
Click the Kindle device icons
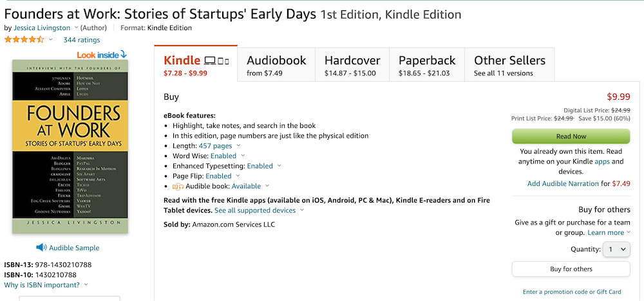[x=216, y=61]
